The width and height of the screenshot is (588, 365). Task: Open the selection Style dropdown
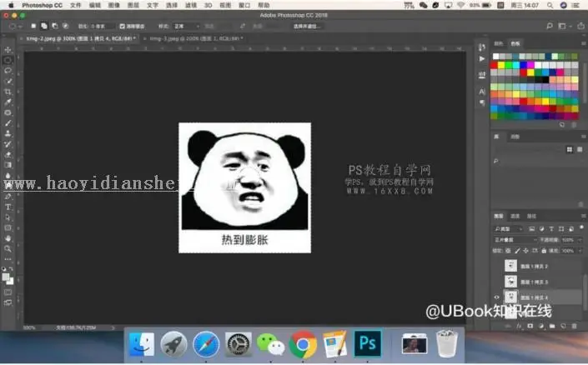point(186,26)
